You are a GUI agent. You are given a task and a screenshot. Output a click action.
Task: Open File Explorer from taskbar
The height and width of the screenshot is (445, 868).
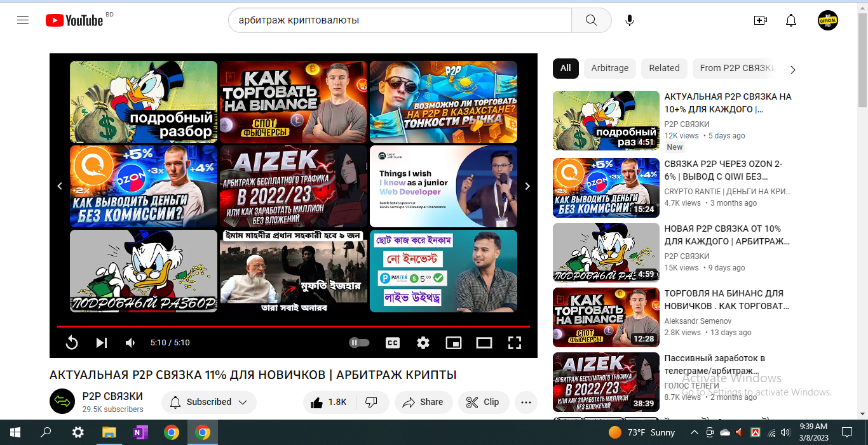109,432
